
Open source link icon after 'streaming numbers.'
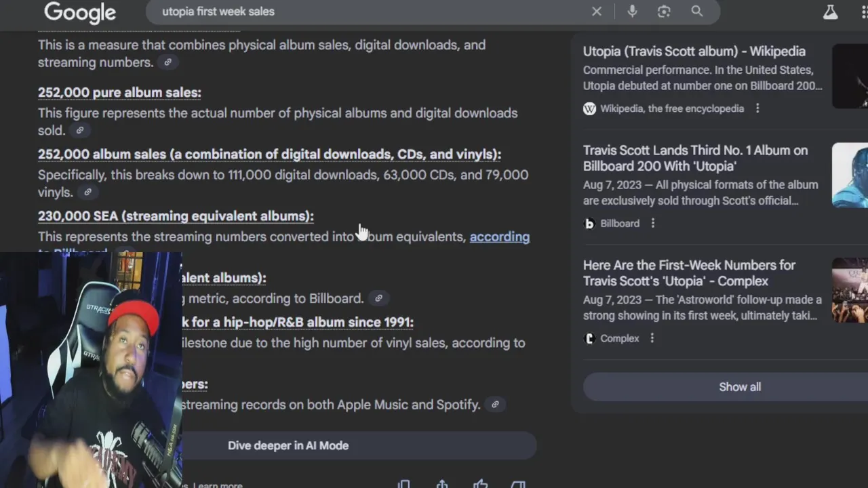pos(167,62)
